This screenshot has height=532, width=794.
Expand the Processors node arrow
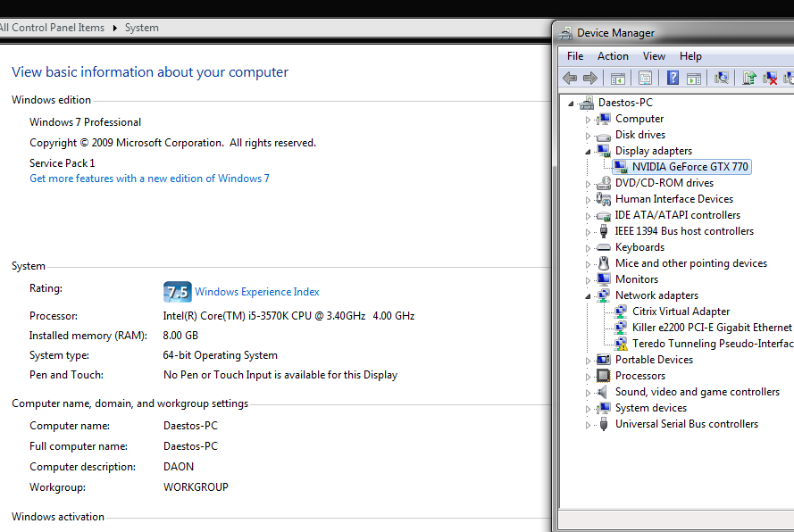click(588, 377)
